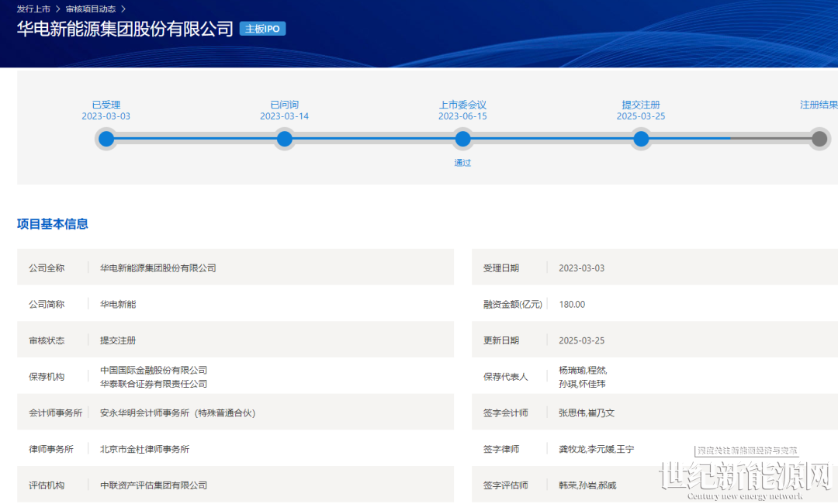The image size is (838, 504).
Task: Open the 发行上市 breadcrumb link
Action: point(33,9)
